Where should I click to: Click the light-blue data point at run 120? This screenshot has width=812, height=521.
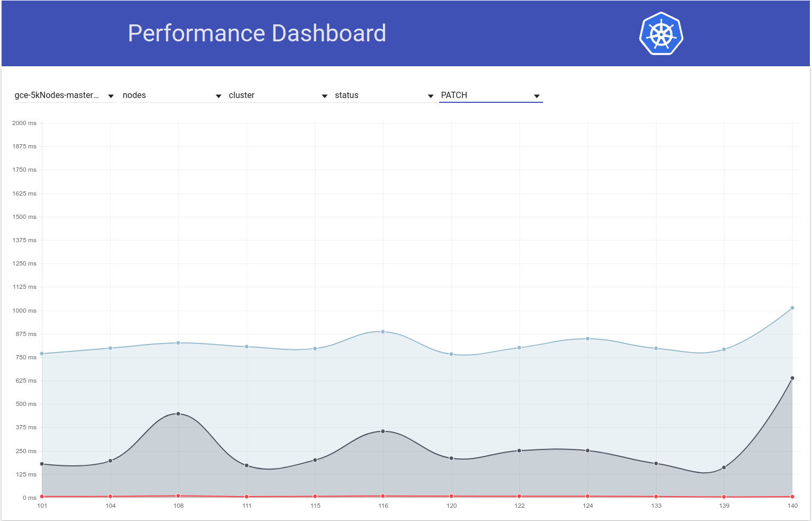pos(451,354)
